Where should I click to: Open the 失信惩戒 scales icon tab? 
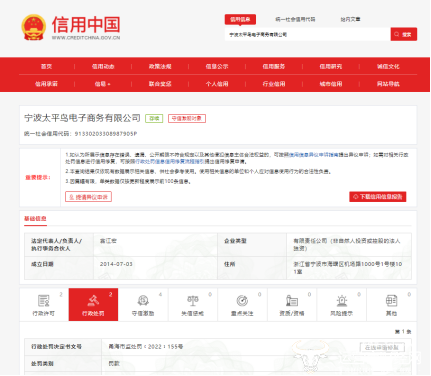[193, 305]
